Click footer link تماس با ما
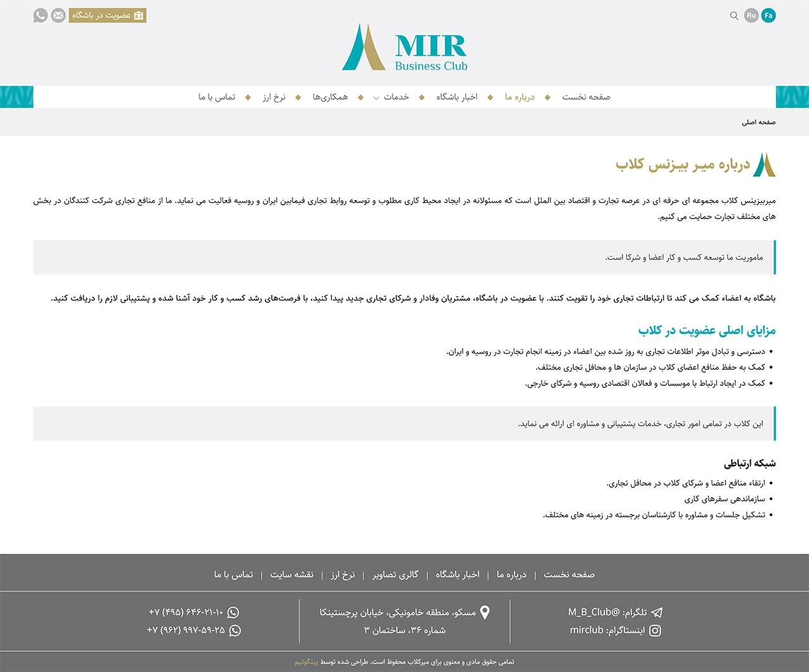This screenshot has height=672, width=809. (x=233, y=575)
